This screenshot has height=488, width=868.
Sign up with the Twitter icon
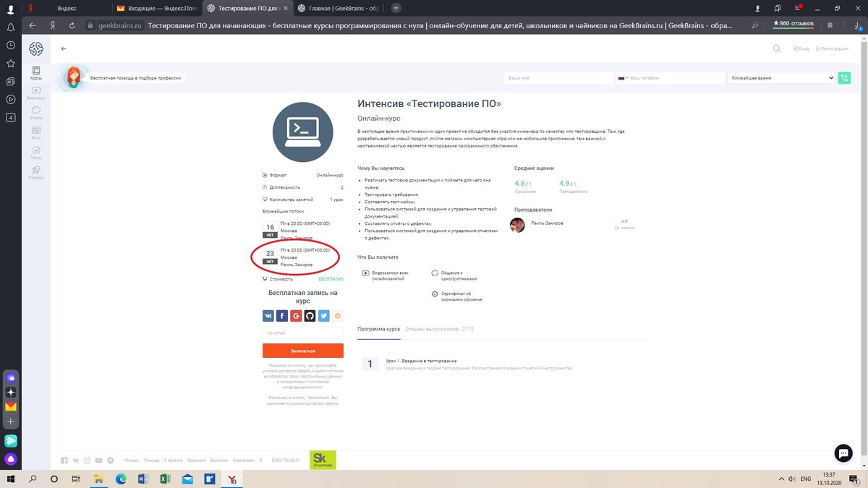coord(323,316)
